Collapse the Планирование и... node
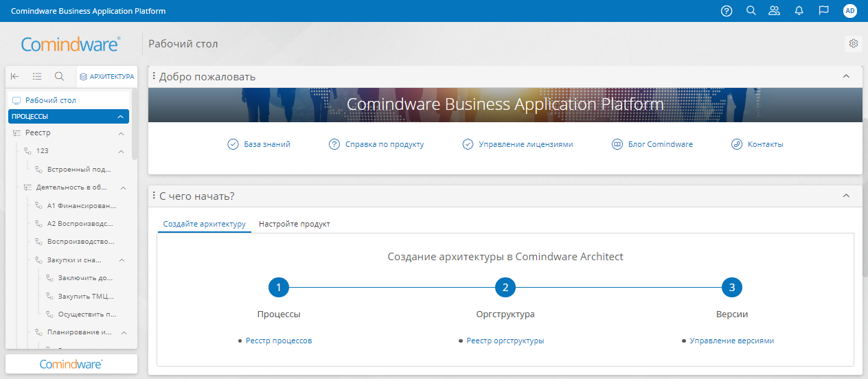This screenshot has height=379, width=868. 124,333
